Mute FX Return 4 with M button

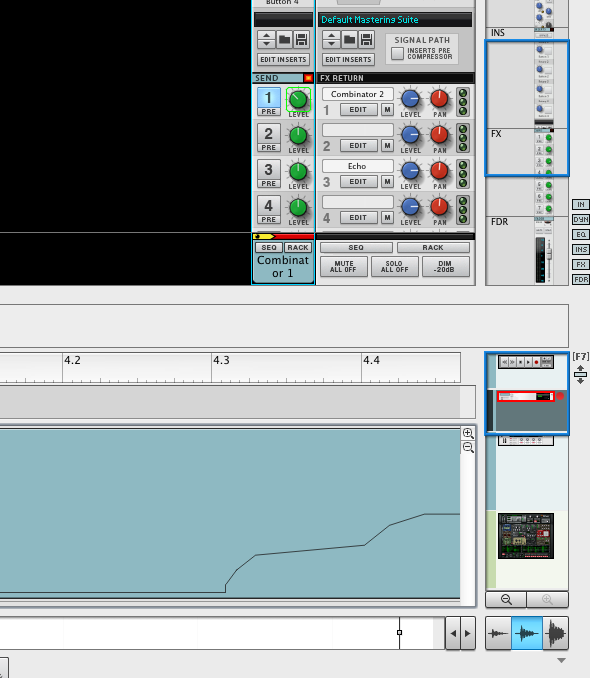tap(387, 217)
